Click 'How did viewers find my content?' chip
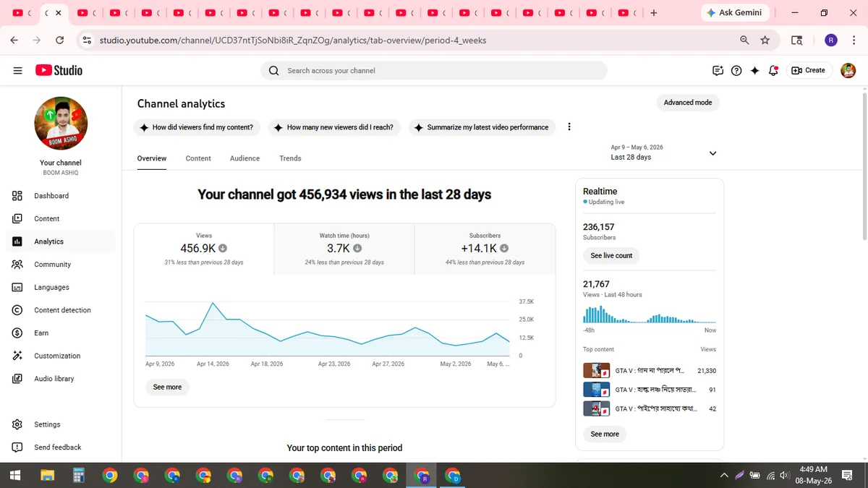The width and height of the screenshot is (868, 488). [196, 127]
